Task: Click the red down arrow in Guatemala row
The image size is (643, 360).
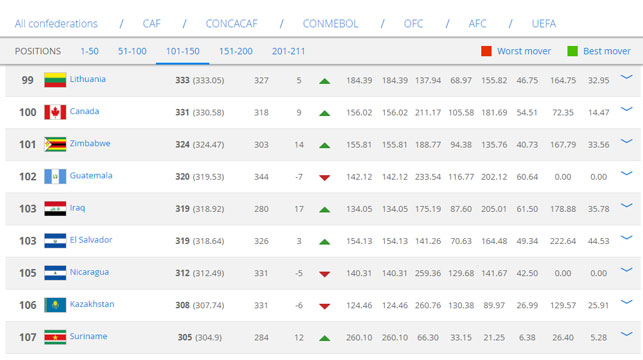Action: [324, 178]
